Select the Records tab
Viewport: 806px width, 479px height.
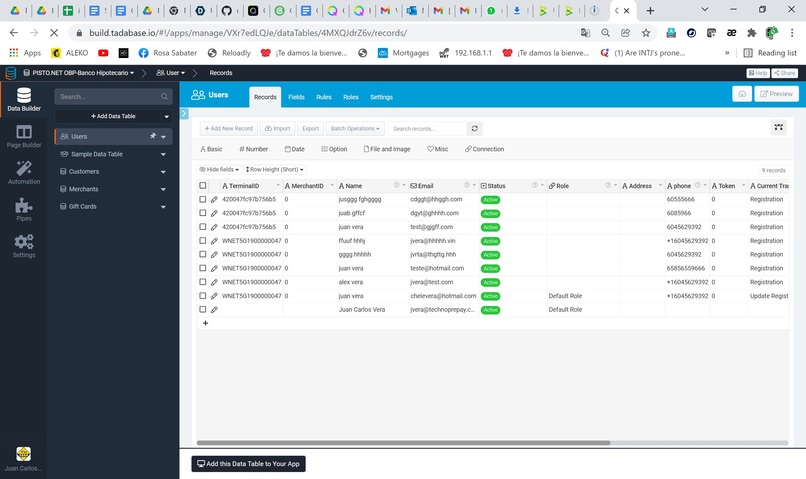[x=265, y=97]
